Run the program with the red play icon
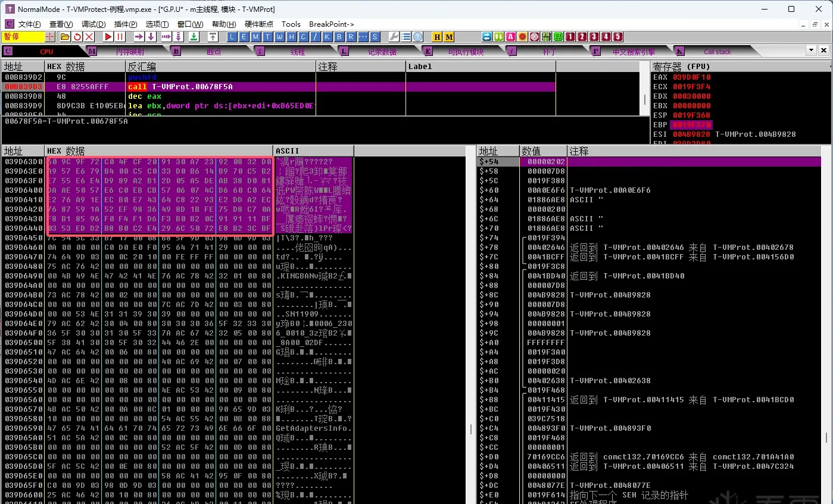 click(x=108, y=37)
